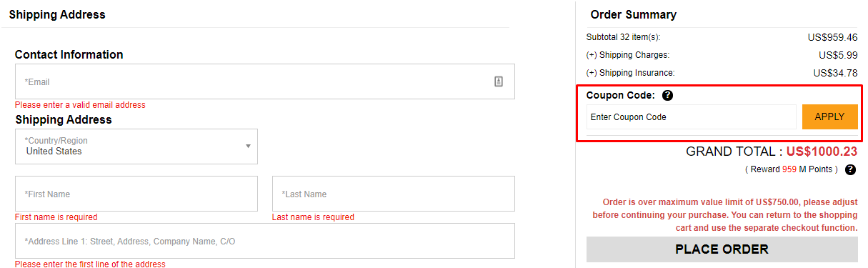Screen dimensions: 868x268
Task: Open the Coupon Code help question mark
Action: tap(667, 95)
